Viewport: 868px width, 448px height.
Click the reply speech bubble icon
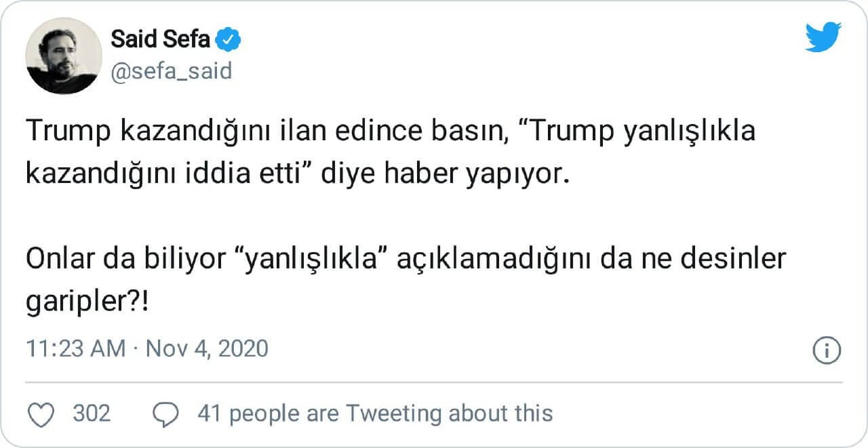(x=166, y=413)
